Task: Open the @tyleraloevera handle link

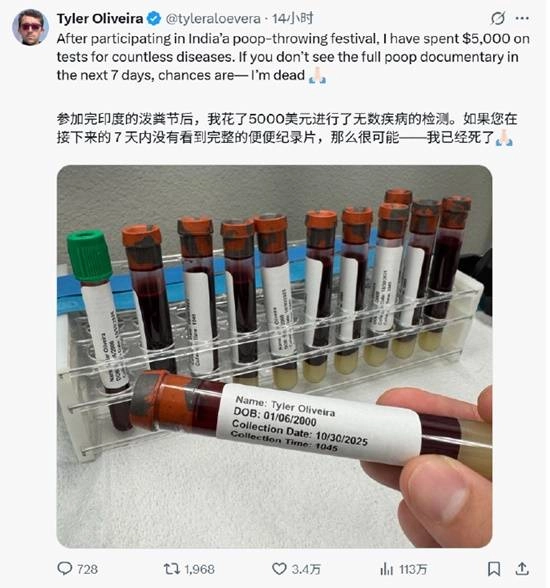Action: [213, 18]
